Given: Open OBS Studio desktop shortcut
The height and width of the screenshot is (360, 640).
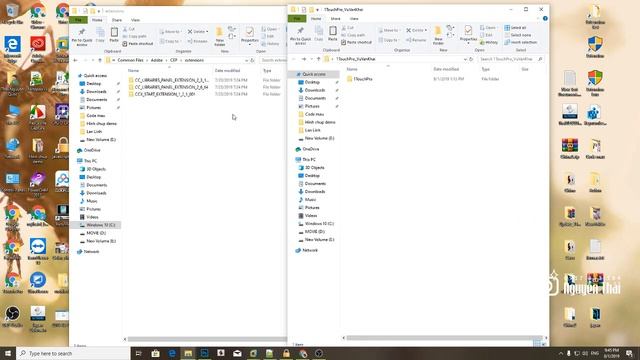Looking at the screenshot, I should coord(12,318).
